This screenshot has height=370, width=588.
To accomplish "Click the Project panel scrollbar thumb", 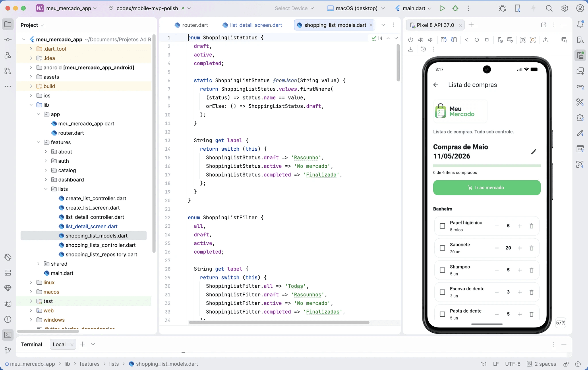I will [154, 144].
